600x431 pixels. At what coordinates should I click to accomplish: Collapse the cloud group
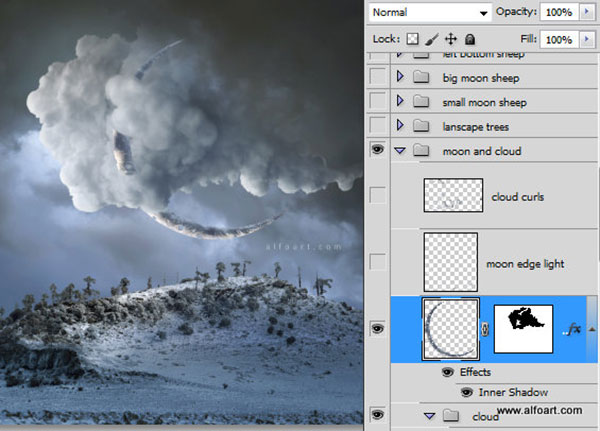[430, 416]
